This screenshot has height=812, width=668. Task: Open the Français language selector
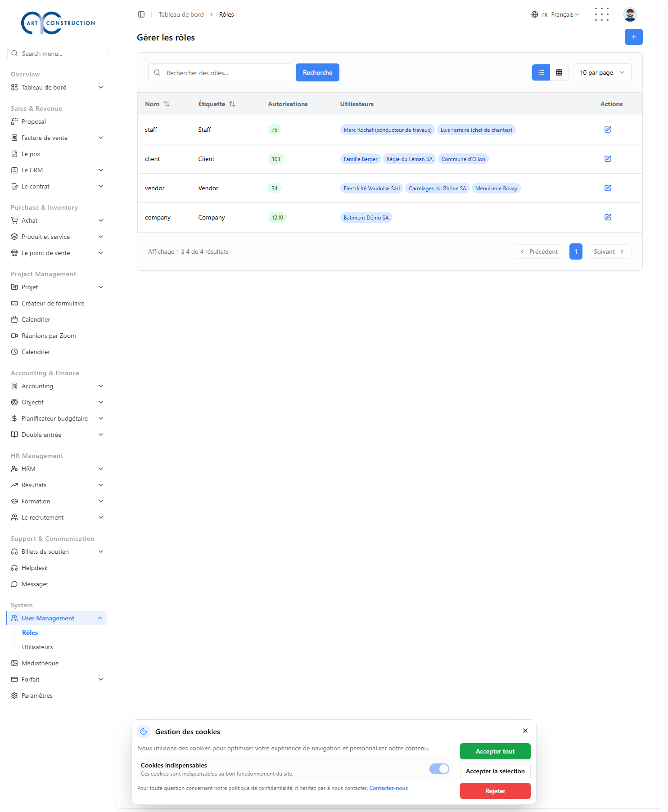(x=555, y=14)
